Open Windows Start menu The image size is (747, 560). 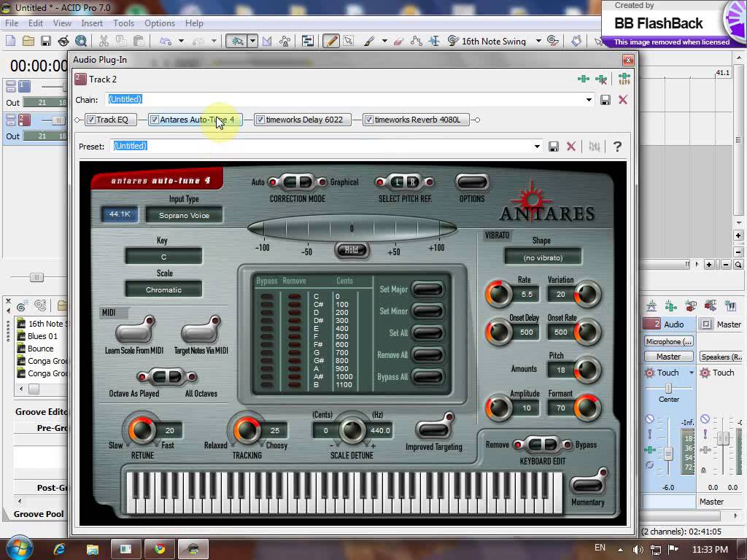coord(18,548)
